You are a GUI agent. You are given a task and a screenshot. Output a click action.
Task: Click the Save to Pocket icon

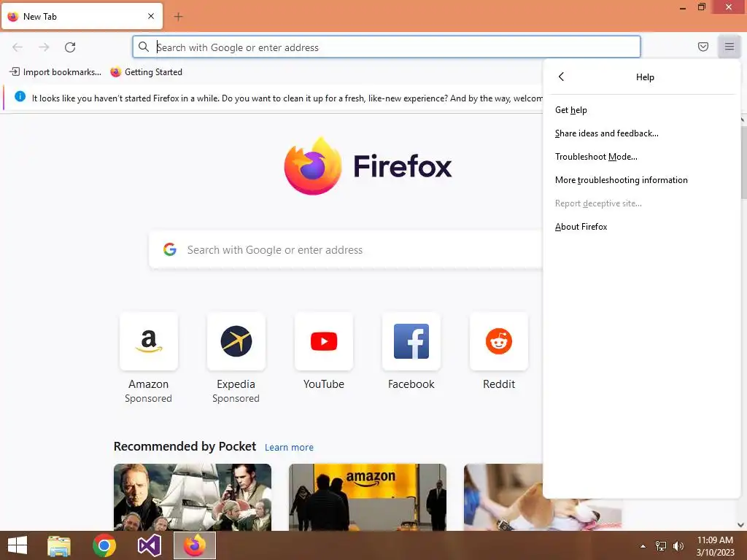tap(703, 47)
